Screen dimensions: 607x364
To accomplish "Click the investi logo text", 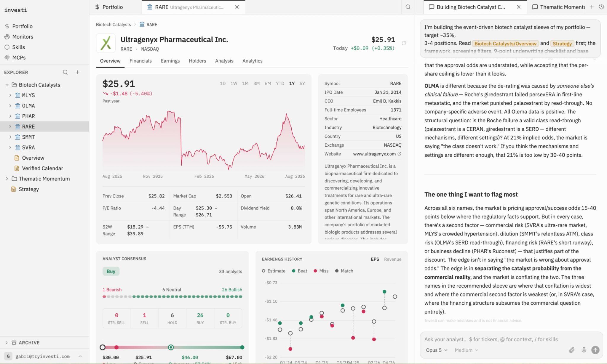I will [x=16, y=10].
